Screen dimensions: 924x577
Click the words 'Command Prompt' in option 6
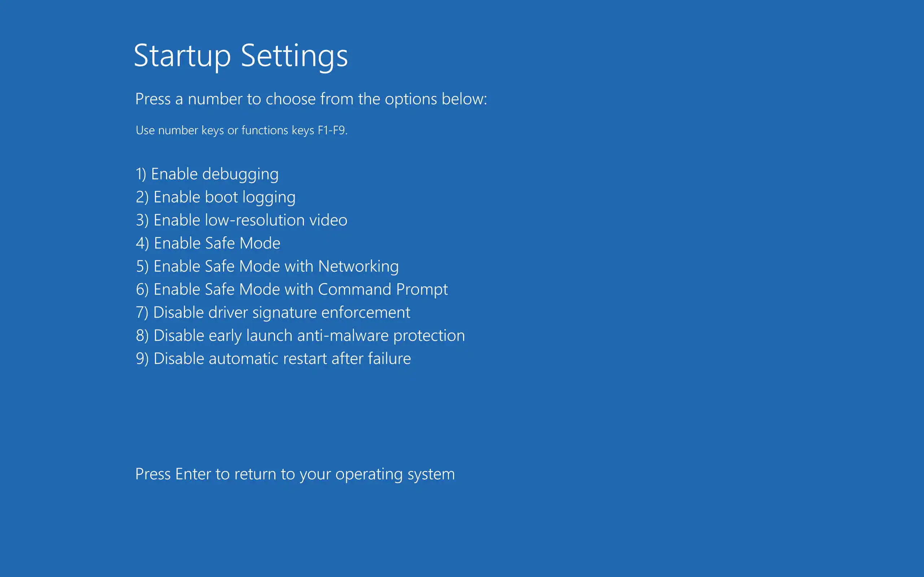pyautogui.click(x=383, y=289)
